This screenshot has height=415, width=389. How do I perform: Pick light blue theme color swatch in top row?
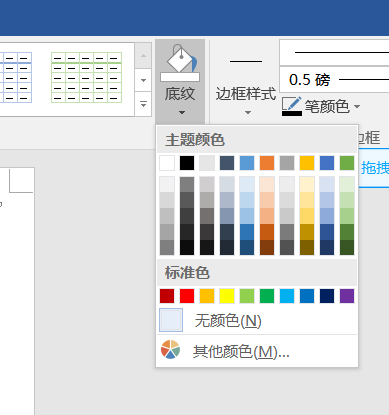click(x=247, y=163)
